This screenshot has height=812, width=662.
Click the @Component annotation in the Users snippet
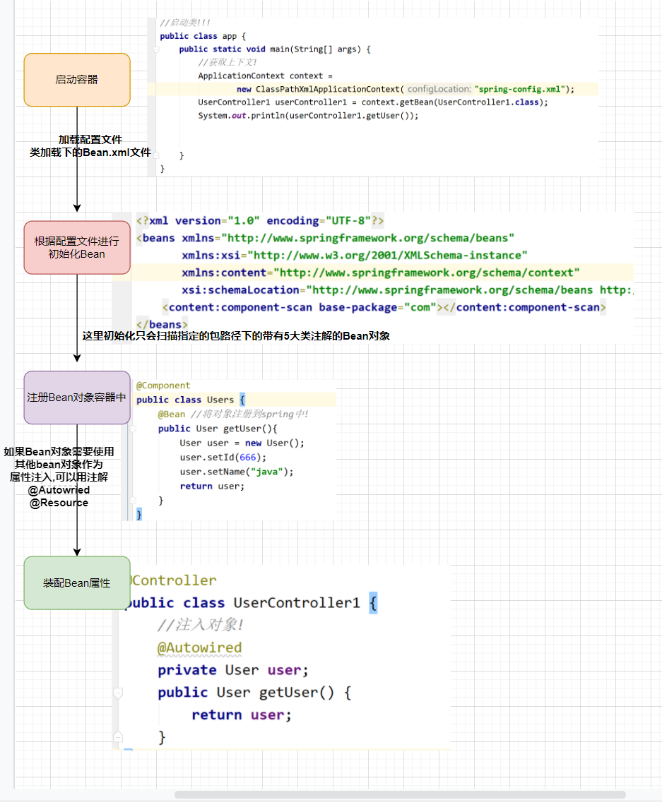(x=163, y=386)
